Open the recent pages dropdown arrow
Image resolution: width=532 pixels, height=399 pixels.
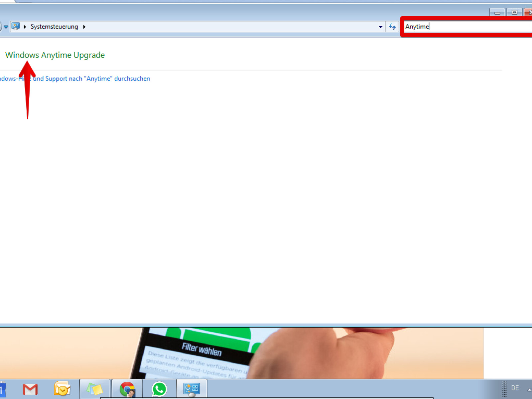(x=6, y=27)
